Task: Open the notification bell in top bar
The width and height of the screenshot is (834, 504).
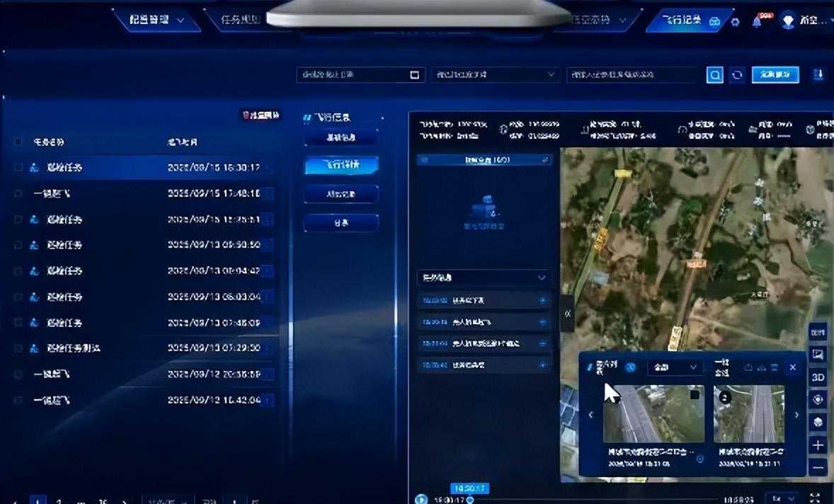Action: [756, 21]
